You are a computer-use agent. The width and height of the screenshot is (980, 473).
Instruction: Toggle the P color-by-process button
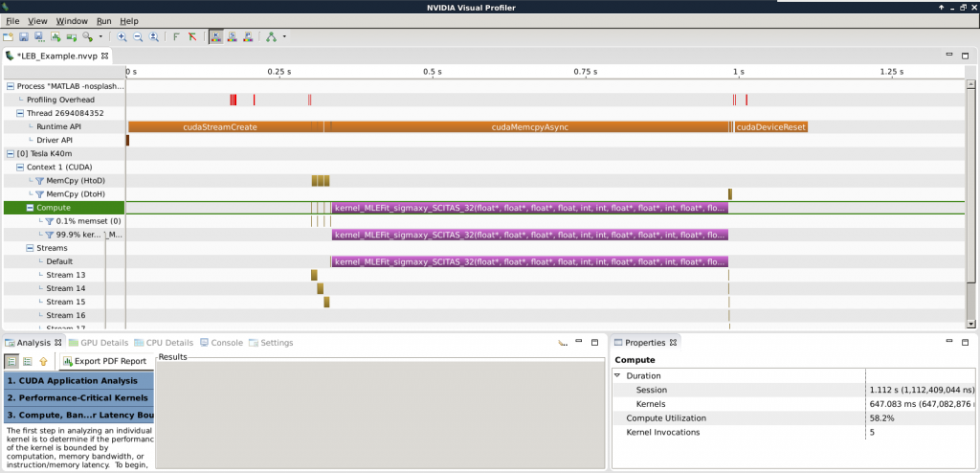point(248,36)
